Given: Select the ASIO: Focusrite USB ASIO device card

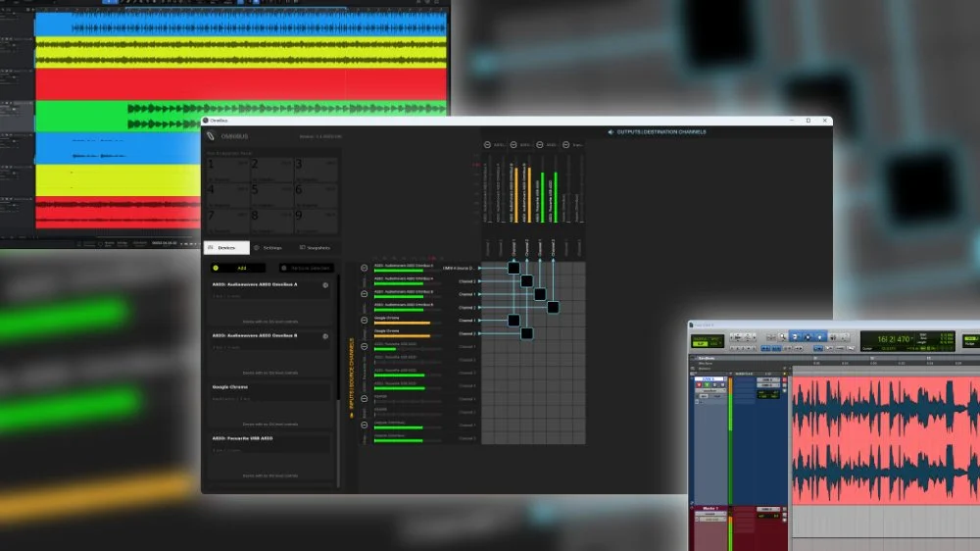Looking at the screenshot, I should pyautogui.click(x=270, y=457).
